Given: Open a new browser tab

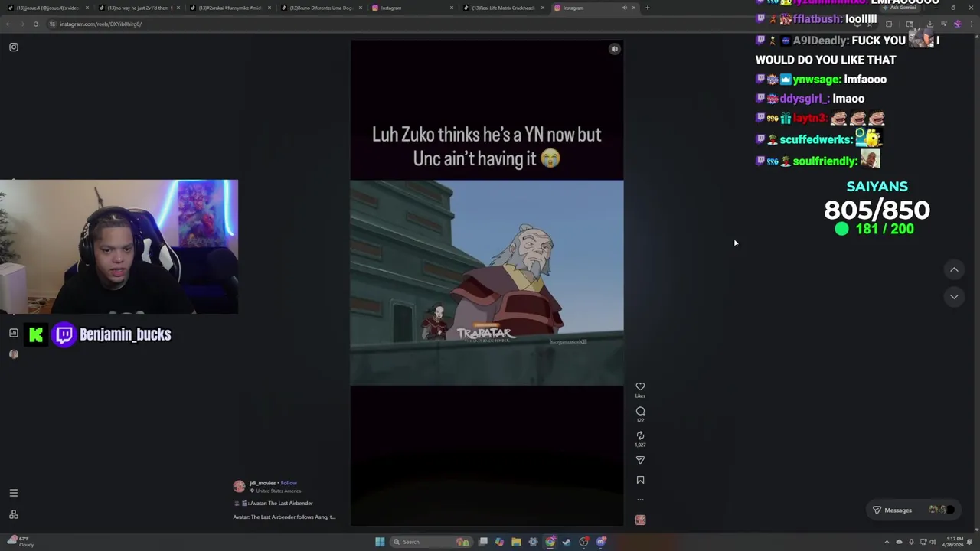Looking at the screenshot, I should (x=647, y=8).
